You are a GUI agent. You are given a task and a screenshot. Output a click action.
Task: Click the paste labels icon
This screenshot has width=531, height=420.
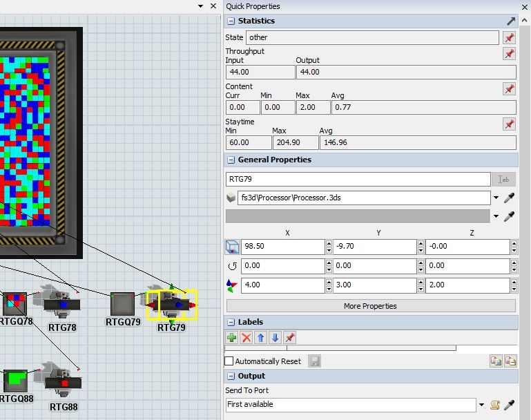(x=510, y=361)
